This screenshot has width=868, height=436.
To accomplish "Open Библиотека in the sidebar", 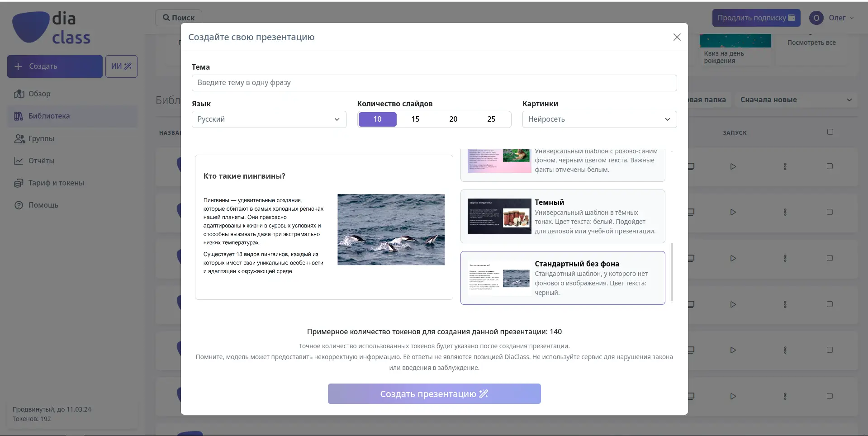I will tap(72, 116).
